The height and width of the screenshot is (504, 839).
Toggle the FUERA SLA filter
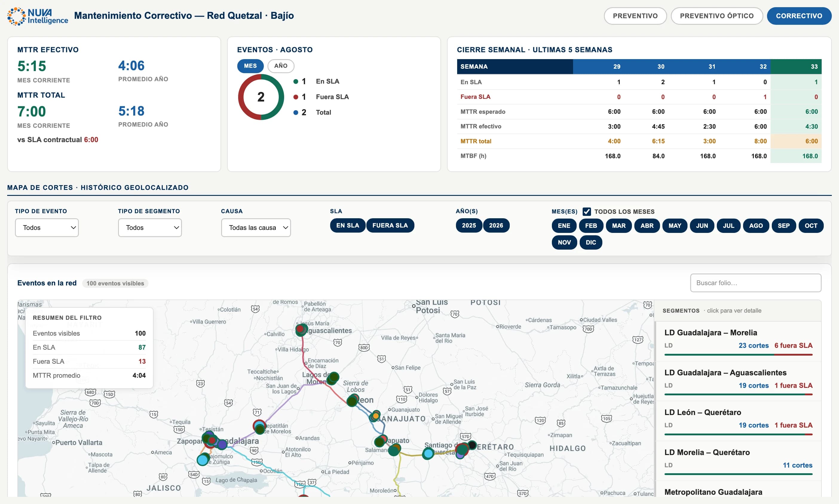click(390, 225)
